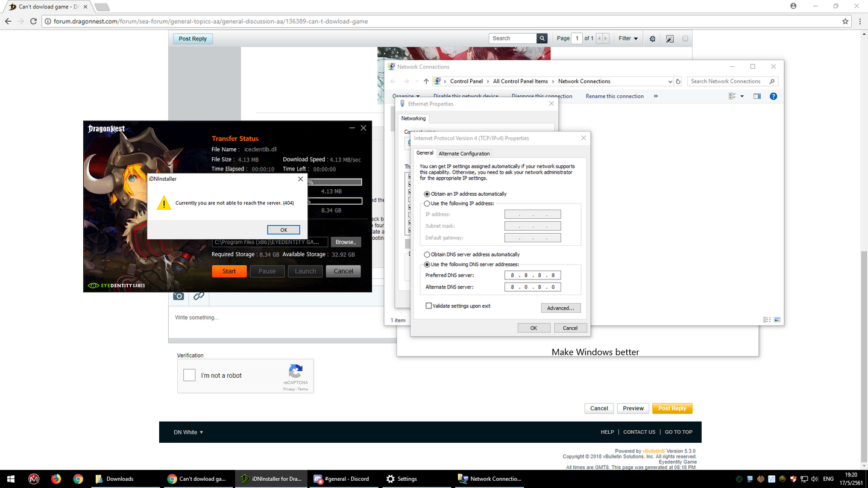868x488 pixels.
Task: Click Control Panel breadcrumb
Action: click(467, 81)
